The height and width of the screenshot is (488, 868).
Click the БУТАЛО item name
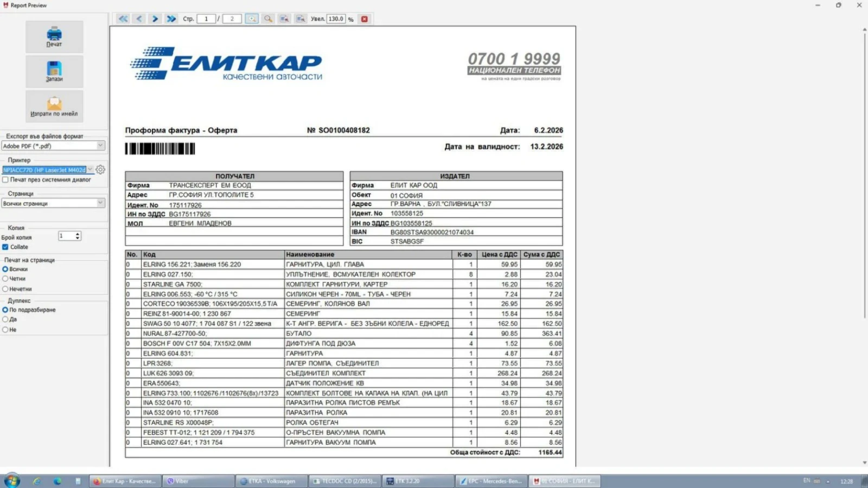click(x=299, y=334)
